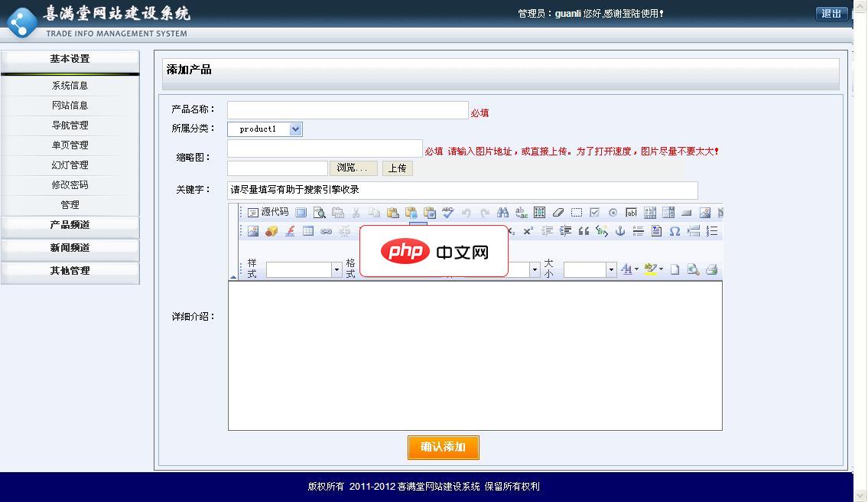Expand the 基本设置 menu section
The image size is (868, 502).
70,59
